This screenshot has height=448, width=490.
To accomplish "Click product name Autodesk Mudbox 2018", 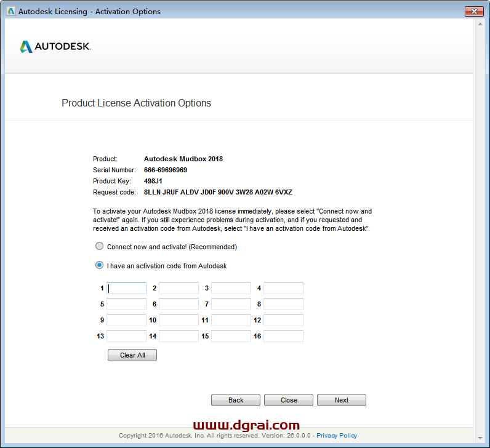I will [183, 159].
